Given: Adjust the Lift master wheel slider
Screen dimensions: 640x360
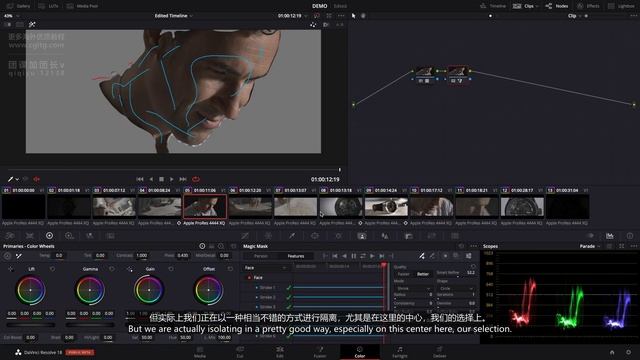Looking at the screenshot, I should click(x=31, y=325).
